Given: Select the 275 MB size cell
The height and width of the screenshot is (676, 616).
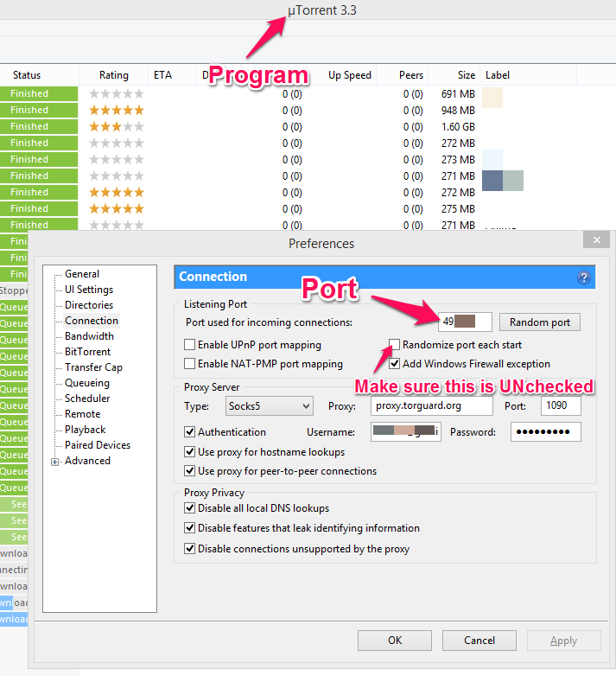Looking at the screenshot, I should point(458,208).
